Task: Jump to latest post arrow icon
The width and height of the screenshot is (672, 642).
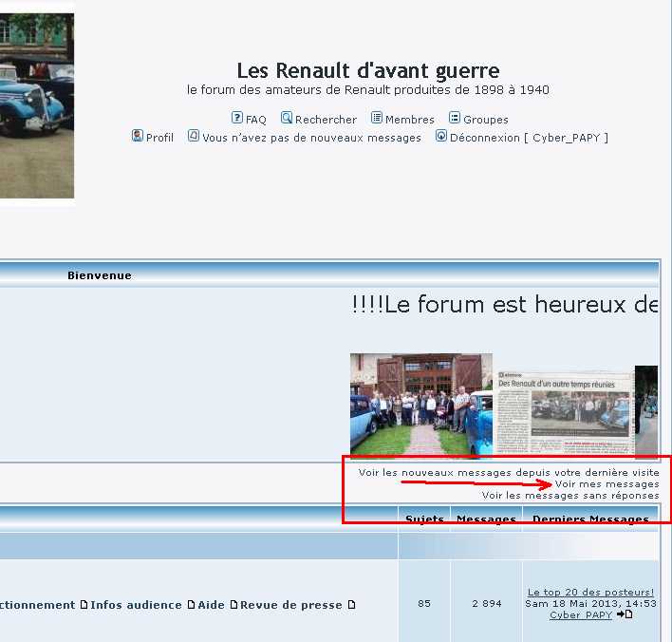Action: pos(625,614)
